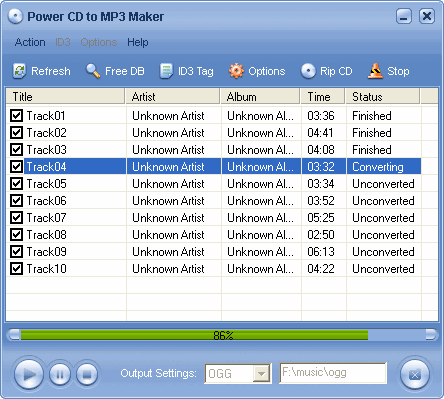Pause playback with the pause button
444x399 pixels.
click(x=60, y=375)
